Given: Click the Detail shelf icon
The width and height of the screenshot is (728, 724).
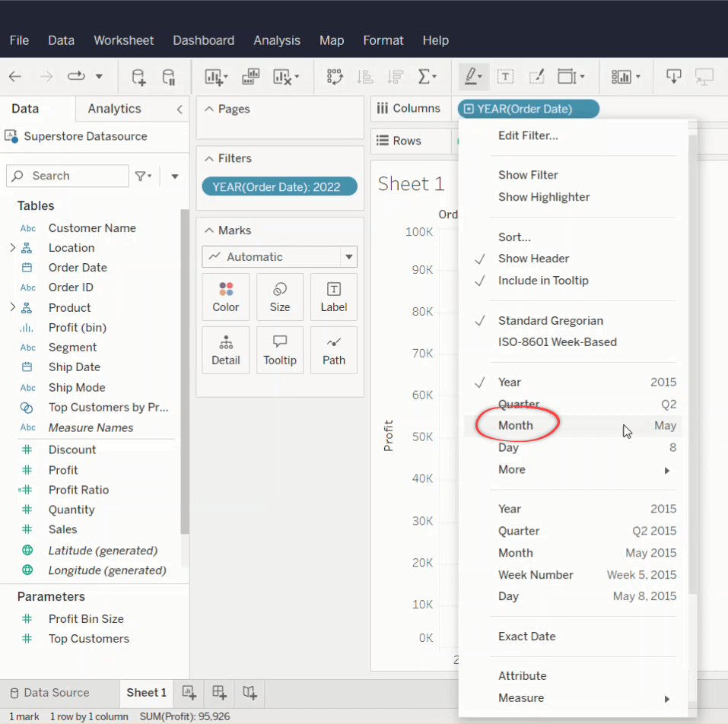Looking at the screenshot, I should [x=225, y=350].
